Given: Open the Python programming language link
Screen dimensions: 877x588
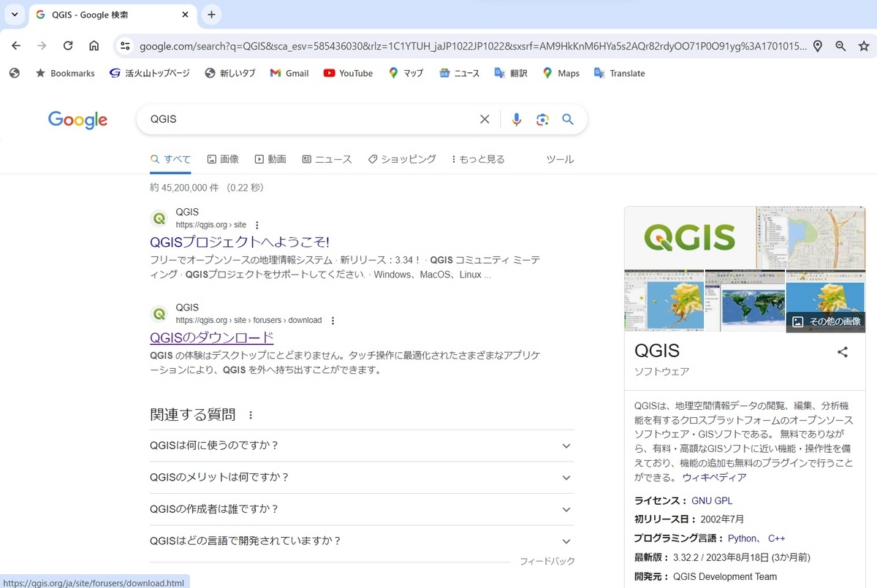Looking at the screenshot, I should (743, 538).
